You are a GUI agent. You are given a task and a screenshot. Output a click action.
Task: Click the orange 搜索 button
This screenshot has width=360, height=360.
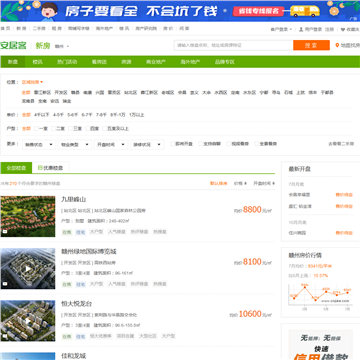pyautogui.click(x=311, y=45)
